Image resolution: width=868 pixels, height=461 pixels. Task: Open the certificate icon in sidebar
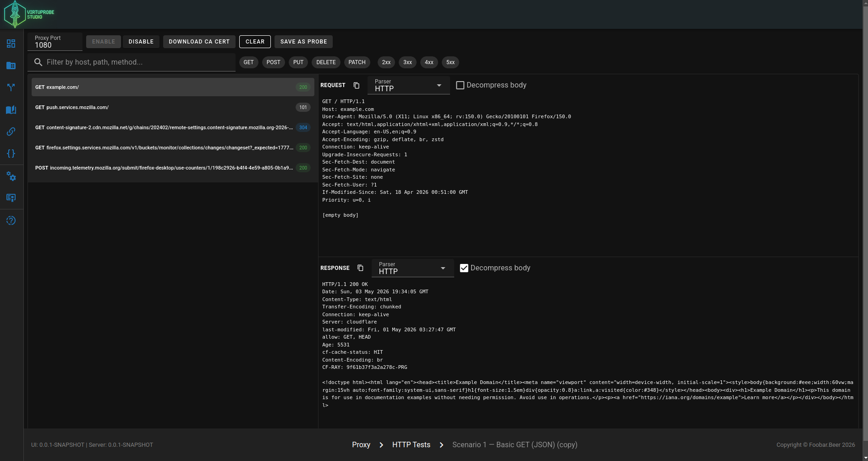tap(11, 198)
